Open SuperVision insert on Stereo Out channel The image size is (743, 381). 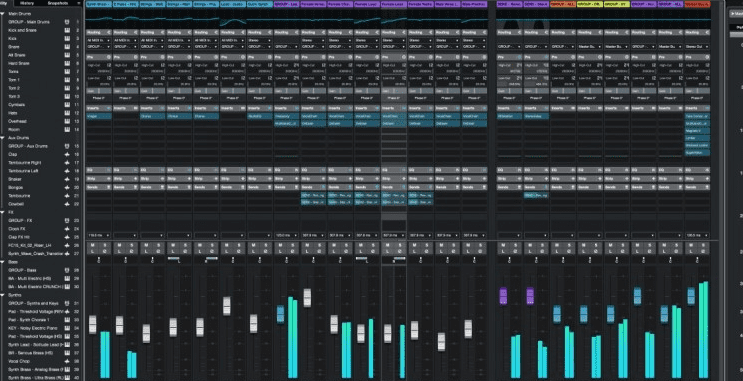(x=697, y=153)
